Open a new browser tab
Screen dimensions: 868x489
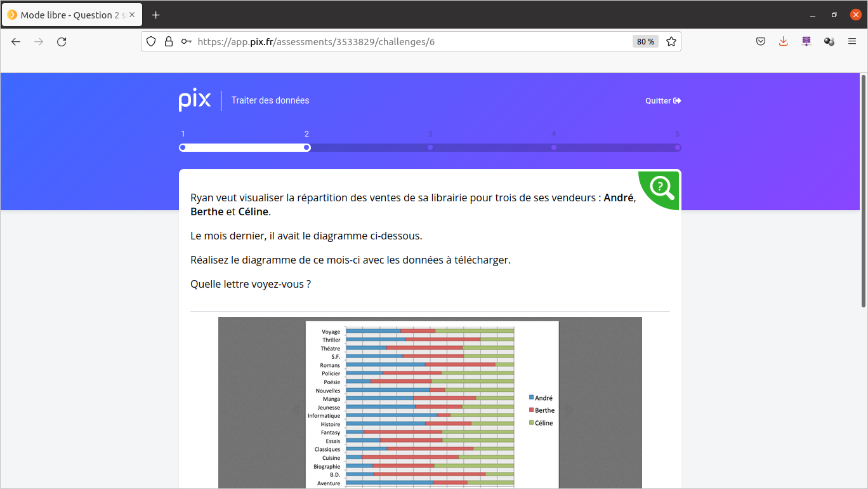click(156, 15)
